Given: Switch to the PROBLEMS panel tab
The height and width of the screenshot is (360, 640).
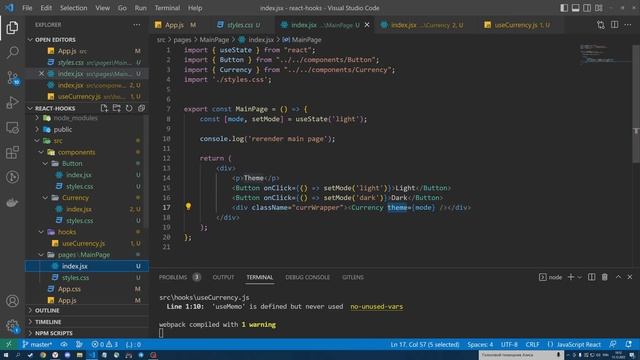Looking at the screenshot, I should (x=173, y=277).
